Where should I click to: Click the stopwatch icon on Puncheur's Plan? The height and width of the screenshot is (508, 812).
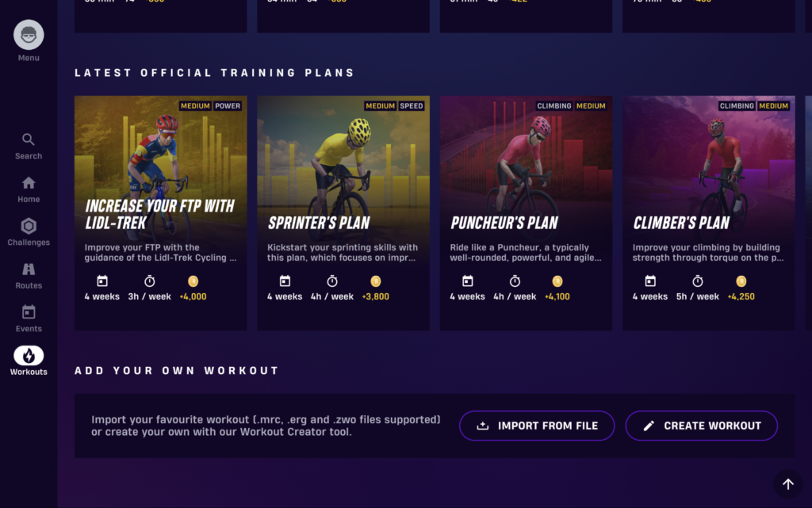[515, 281]
